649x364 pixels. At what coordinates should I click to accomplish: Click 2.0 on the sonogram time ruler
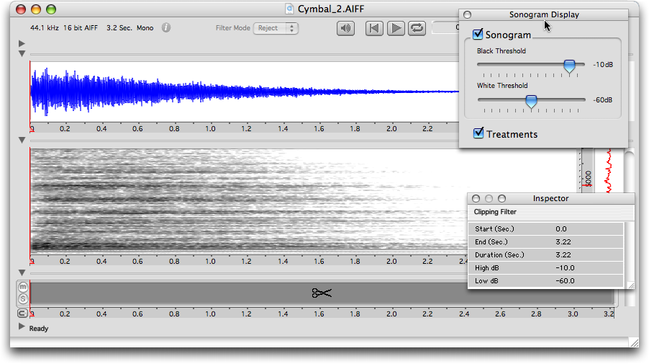tap(391, 262)
